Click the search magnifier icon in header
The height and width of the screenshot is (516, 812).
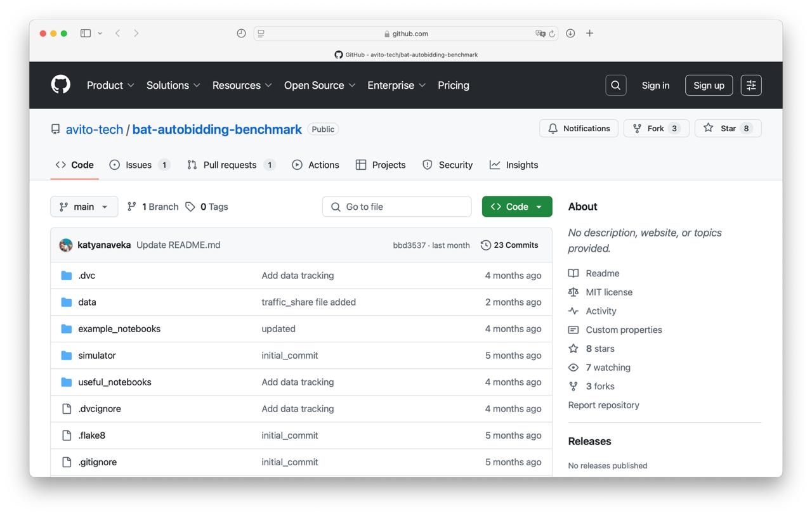click(615, 85)
